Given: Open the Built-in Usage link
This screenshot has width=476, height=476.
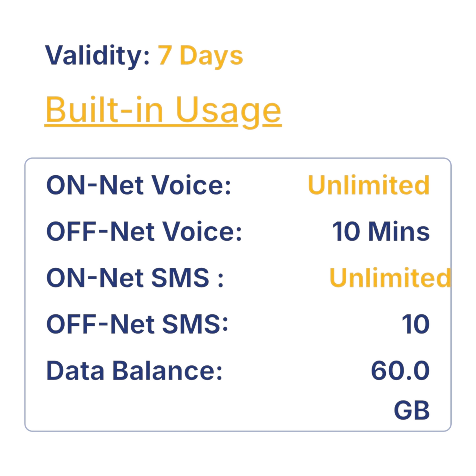Looking at the screenshot, I should [x=163, y=110].
